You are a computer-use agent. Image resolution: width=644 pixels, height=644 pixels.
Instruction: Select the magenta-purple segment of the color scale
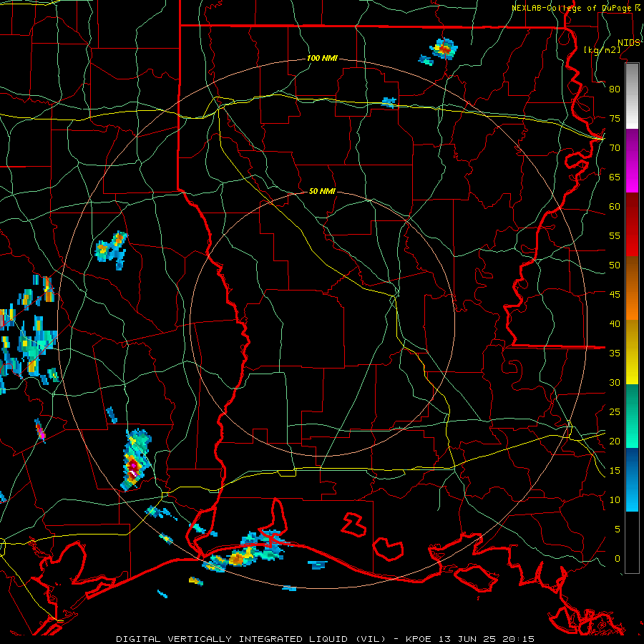pos(632,160)
